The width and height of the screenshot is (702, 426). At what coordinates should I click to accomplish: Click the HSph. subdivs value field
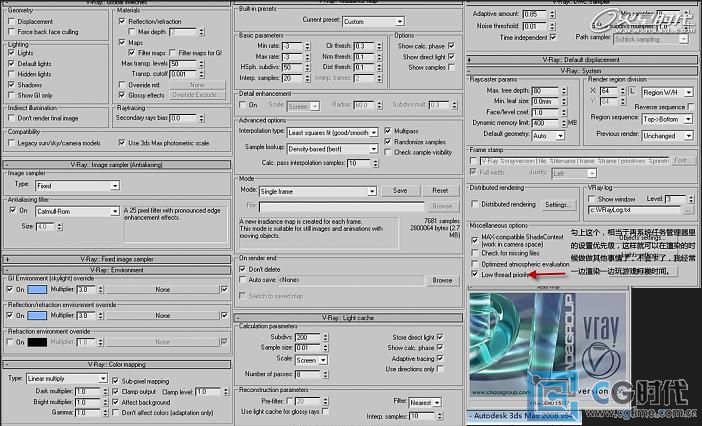click(x=292, y=67)
